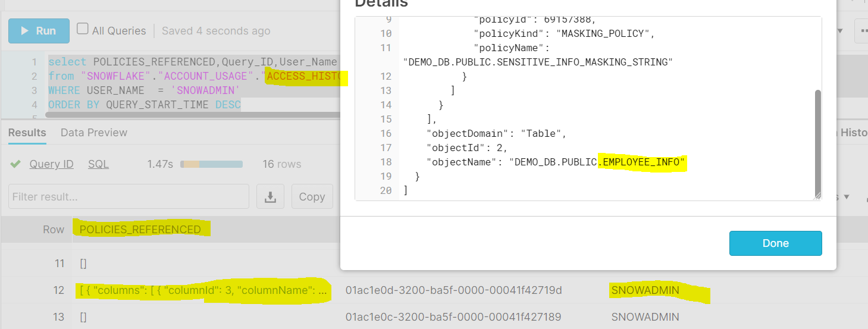Click the POLICIES_REFERENCED column header
Viewport: 868px width, 329px height.
pos(140,230)
